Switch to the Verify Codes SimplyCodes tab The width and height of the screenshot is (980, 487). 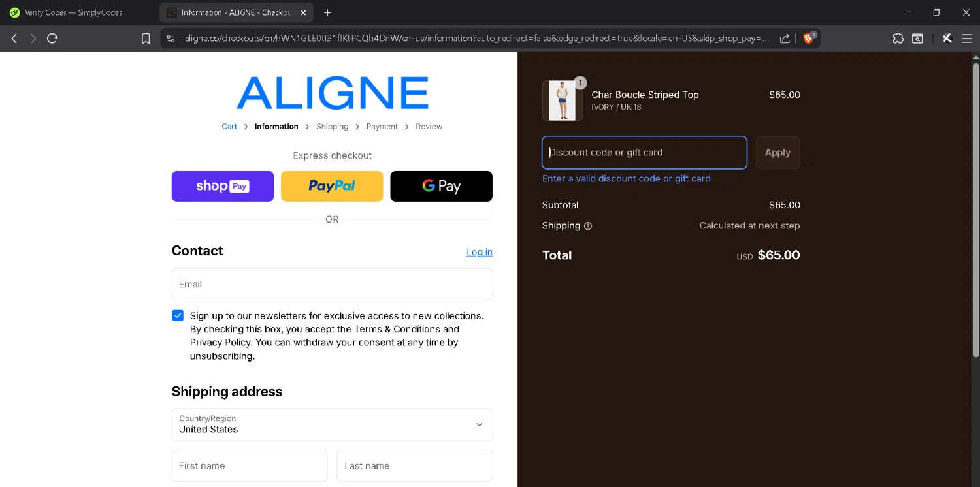point(73,12)
